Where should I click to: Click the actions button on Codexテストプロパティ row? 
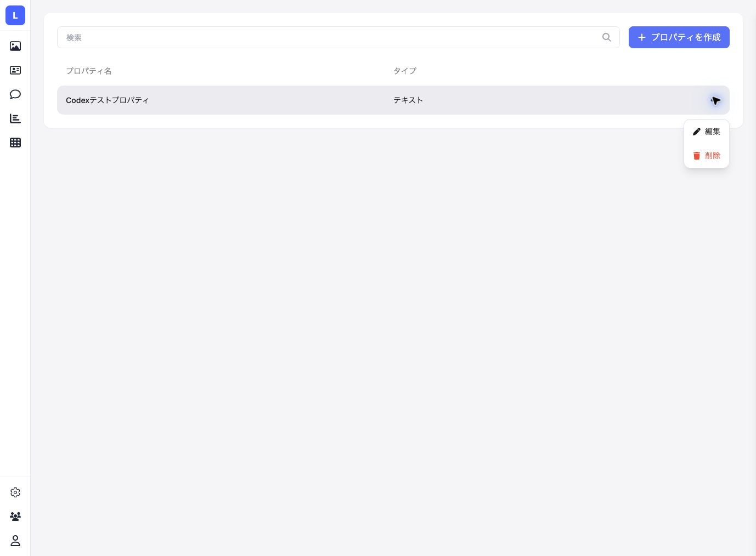tap(715, 100)
